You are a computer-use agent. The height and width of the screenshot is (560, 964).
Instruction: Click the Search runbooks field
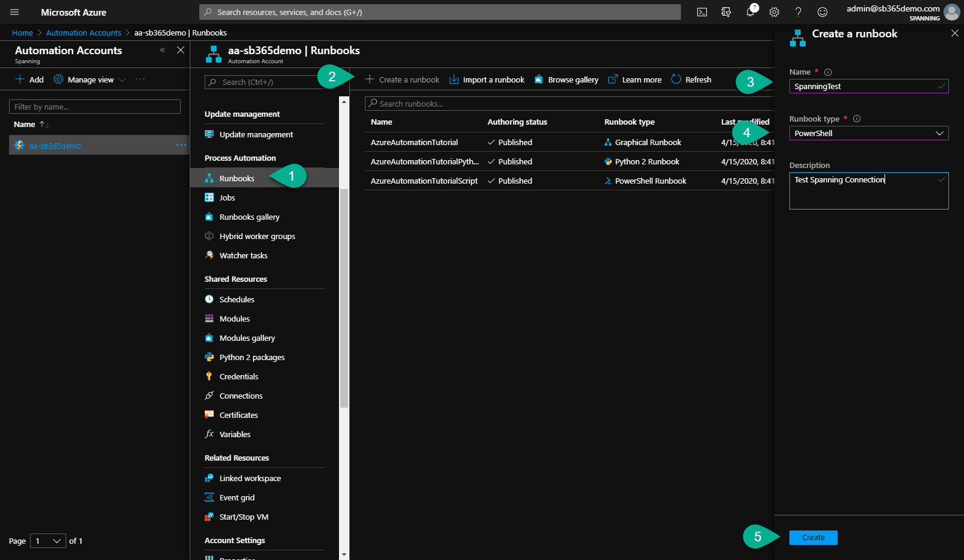coord(569,104)
